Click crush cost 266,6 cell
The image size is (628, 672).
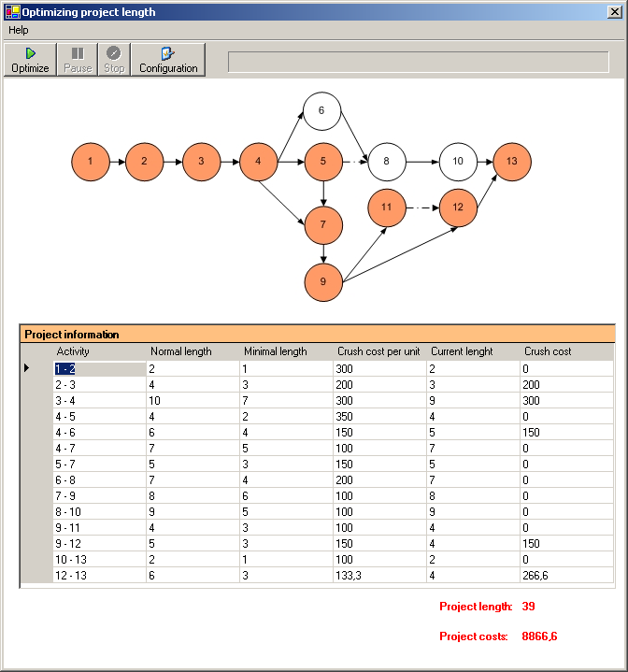point(566,575)
